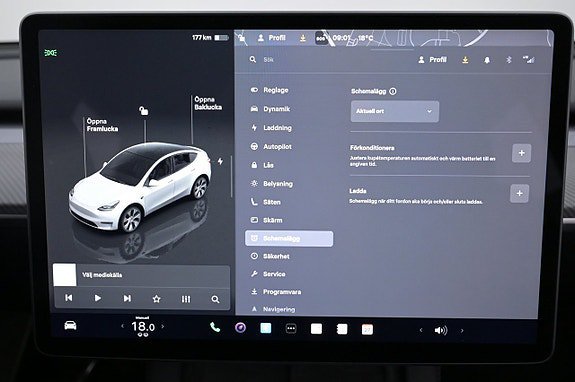The height and width of the screenshot is (382, 575).
Task: Tap Öppna Baklucka to open trunk
Action: 208,103
